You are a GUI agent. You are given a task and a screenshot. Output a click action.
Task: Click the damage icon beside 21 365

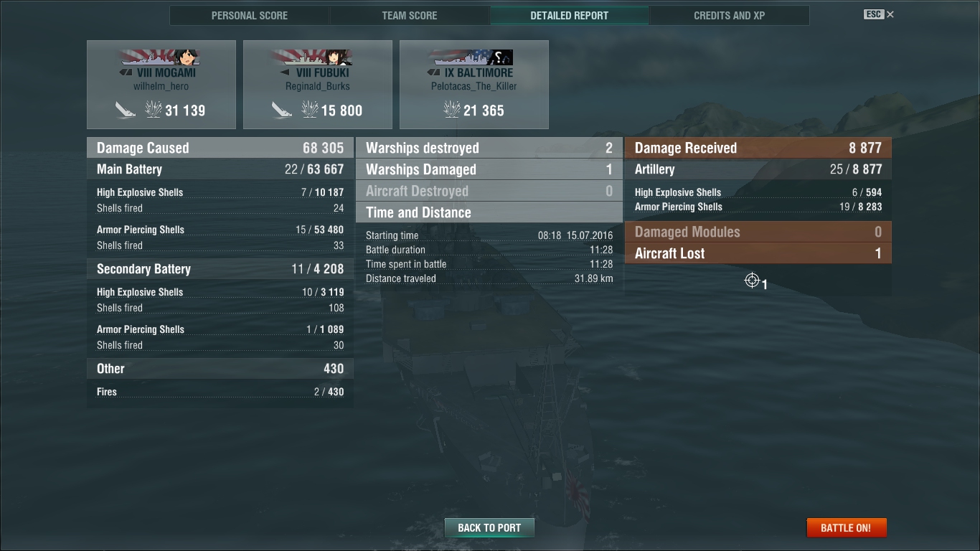[452, 110]
